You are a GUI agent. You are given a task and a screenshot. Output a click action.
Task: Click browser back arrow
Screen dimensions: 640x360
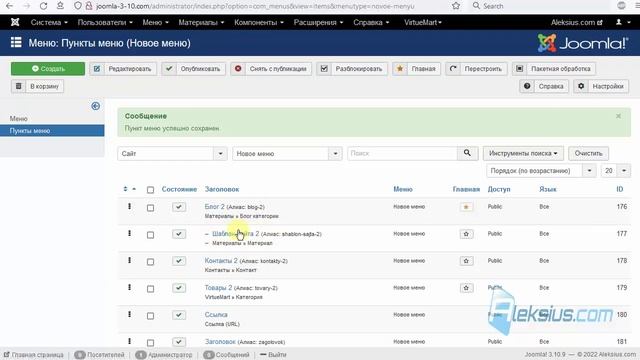tap(9, 6)
